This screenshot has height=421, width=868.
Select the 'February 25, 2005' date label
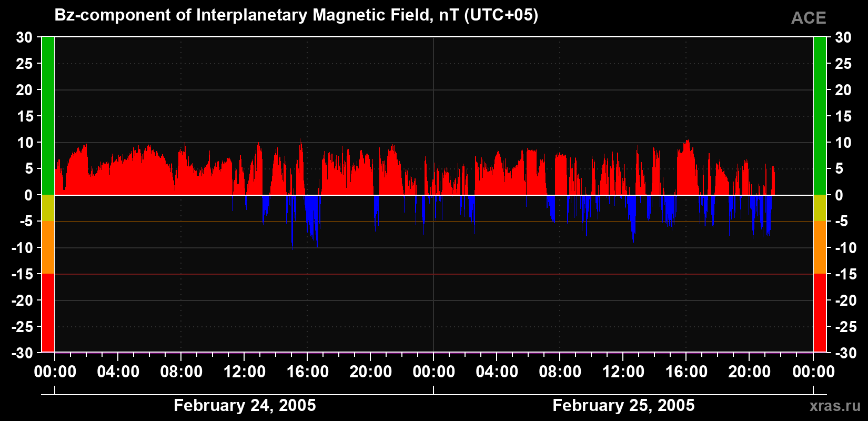pos(623,405)
